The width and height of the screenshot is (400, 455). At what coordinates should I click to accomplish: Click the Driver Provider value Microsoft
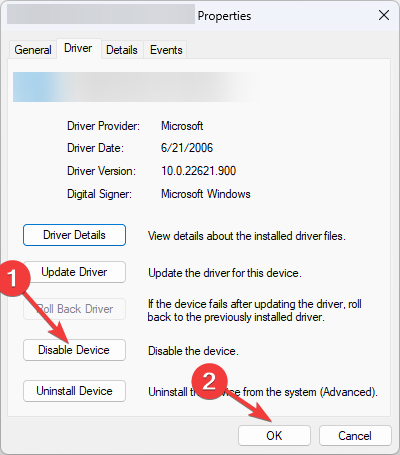click(x=182, y=126)
